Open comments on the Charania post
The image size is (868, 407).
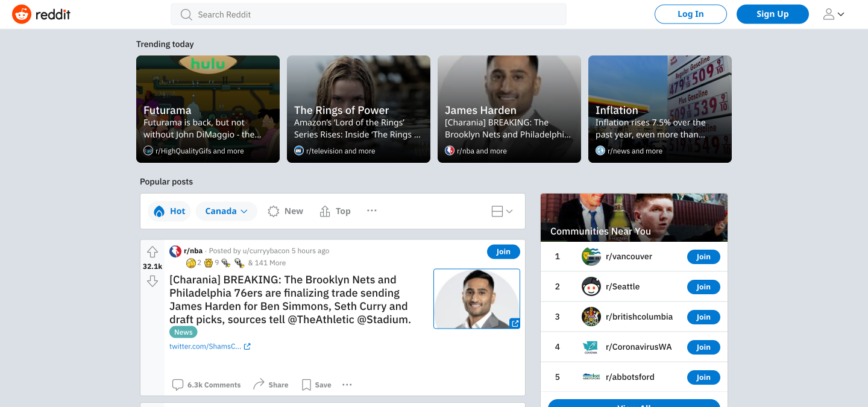(x=206, y=385)
